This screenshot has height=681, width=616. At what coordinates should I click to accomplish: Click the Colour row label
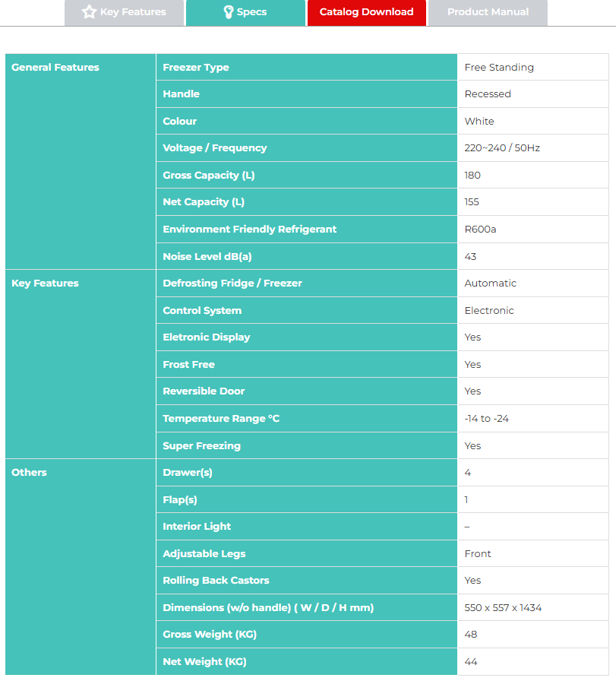180,121
